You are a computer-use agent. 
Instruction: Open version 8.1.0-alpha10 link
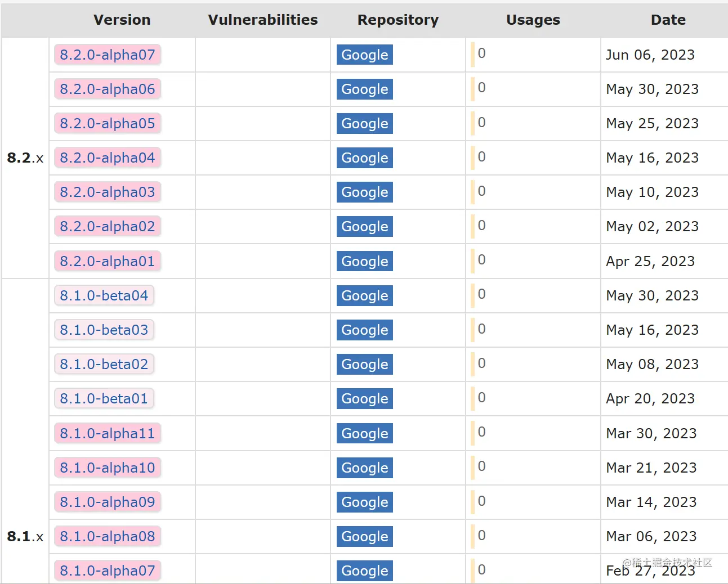tap(108, 468)
